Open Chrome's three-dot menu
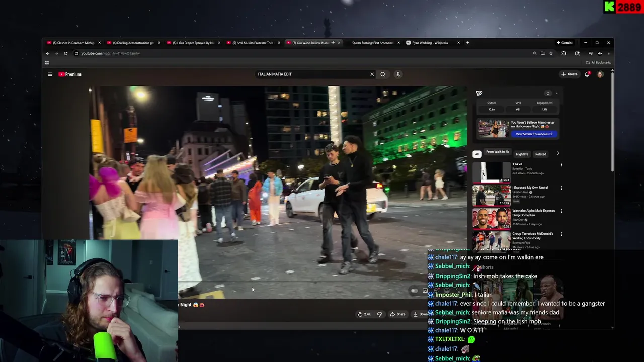The height and width of the screenshot is (362, 644). (609, 53)
